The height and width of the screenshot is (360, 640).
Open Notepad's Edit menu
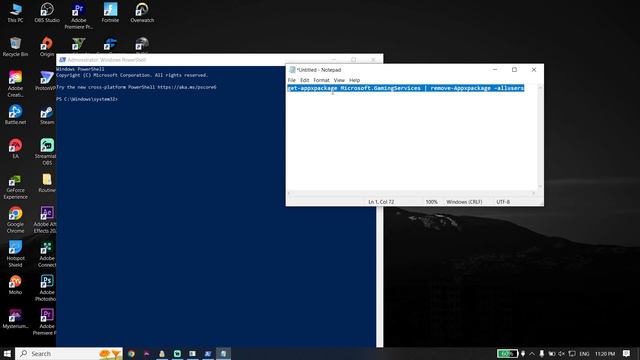tap(304, 80)
